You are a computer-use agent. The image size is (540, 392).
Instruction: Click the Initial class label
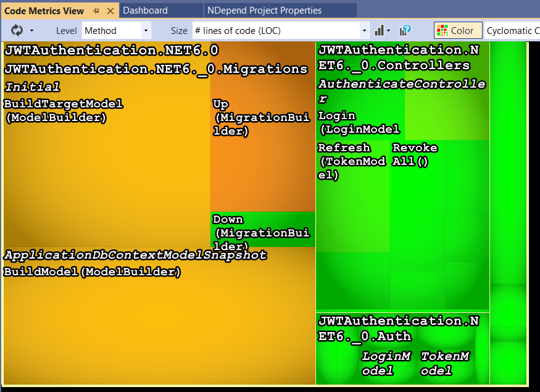click(32, 86)
